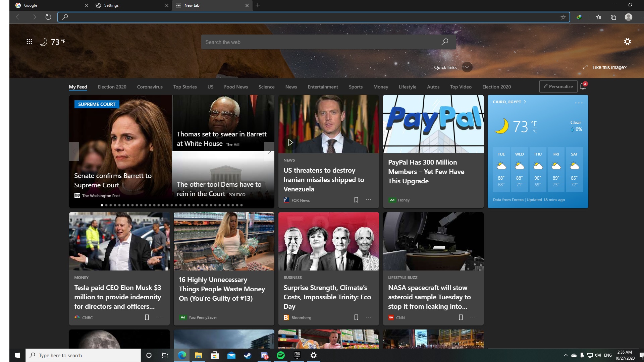Close the Google tab
This screenshot has height=362, width=644.
(87, 5)
